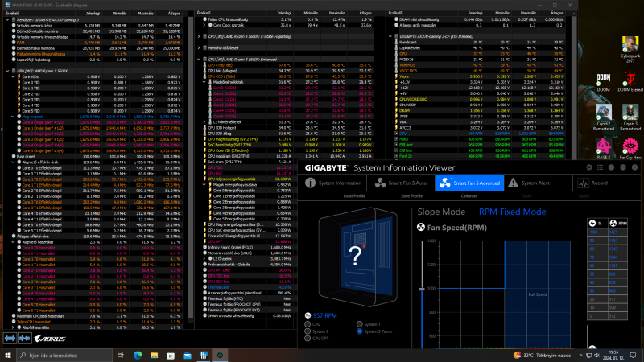Click Save Profile
Image resolution: width=644 pixels, height=362 pixels.
coord(411,196)
